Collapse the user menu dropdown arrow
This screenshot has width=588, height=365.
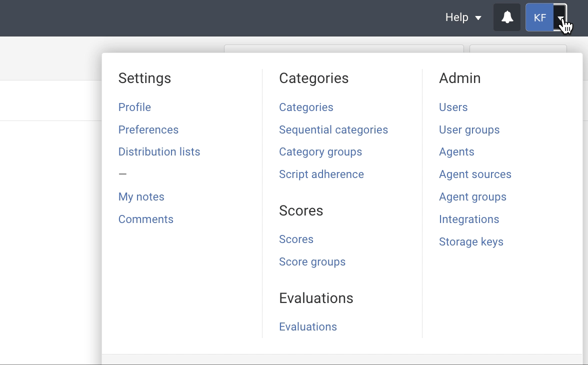pyautogui.click(x=560, y=17)
